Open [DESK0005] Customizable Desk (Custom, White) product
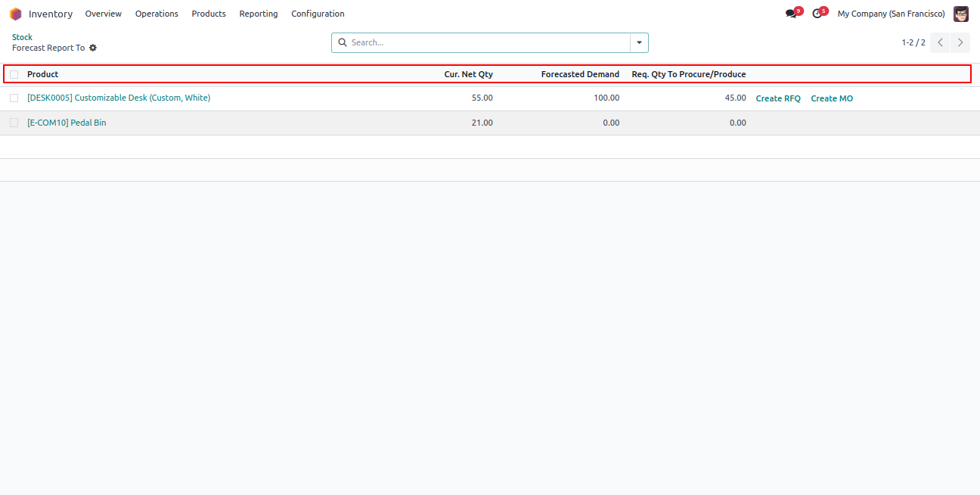Screen dimensions: 980x495 click(x=119, y=98)
